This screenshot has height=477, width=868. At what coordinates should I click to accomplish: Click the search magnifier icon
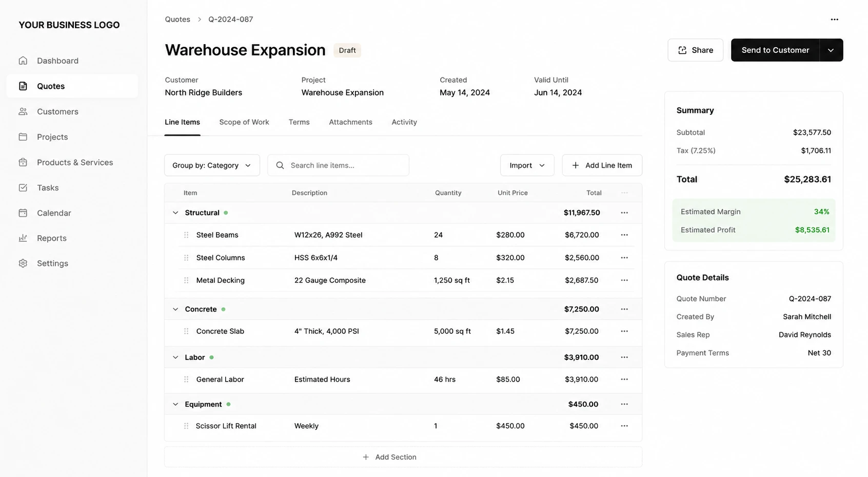pos(280,165)
